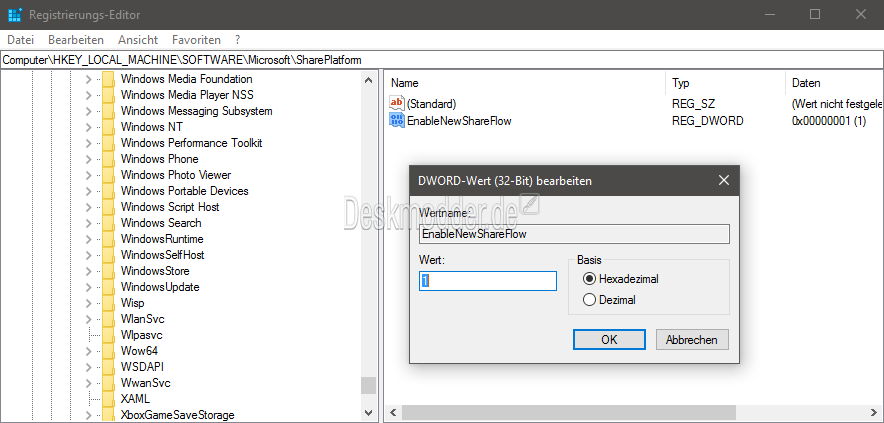Click the Wertname field showing EnableNewShareFlow

(574, 233)
